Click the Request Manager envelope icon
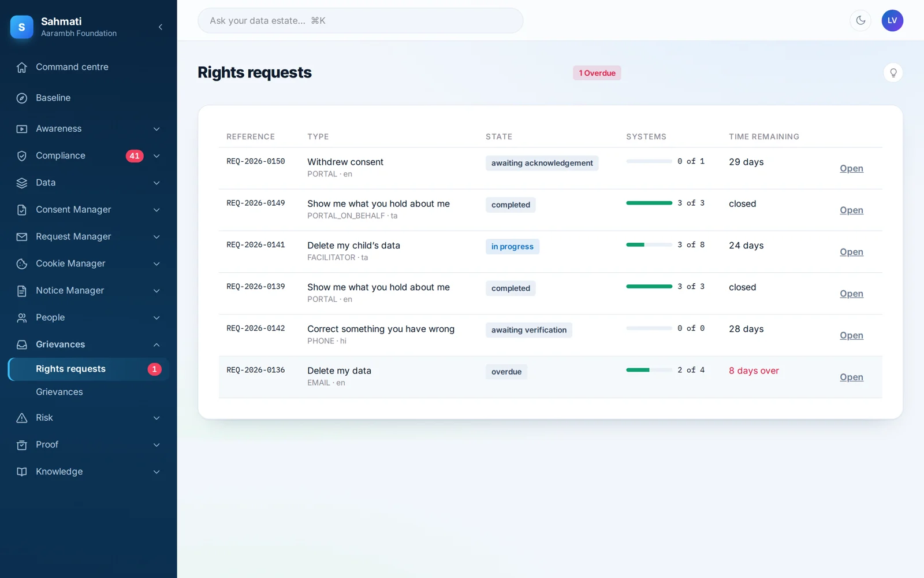Image resolution: width=924 pixels, height=578 pixels. click(22, 237)
